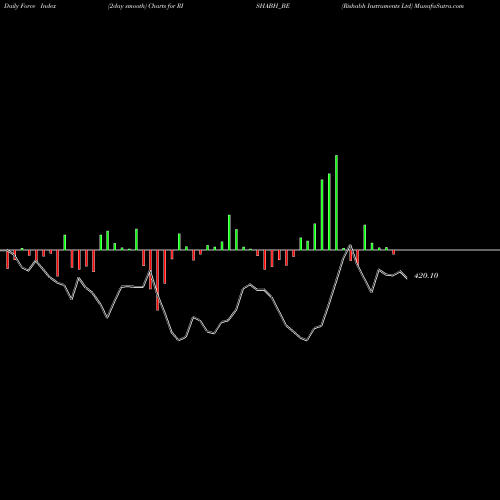The width and height of the screenshot is (500, 500).
Task: Click the '(2day smooth) Charts for RI' text
Action: pyautogui.click(x=146, y=6)
